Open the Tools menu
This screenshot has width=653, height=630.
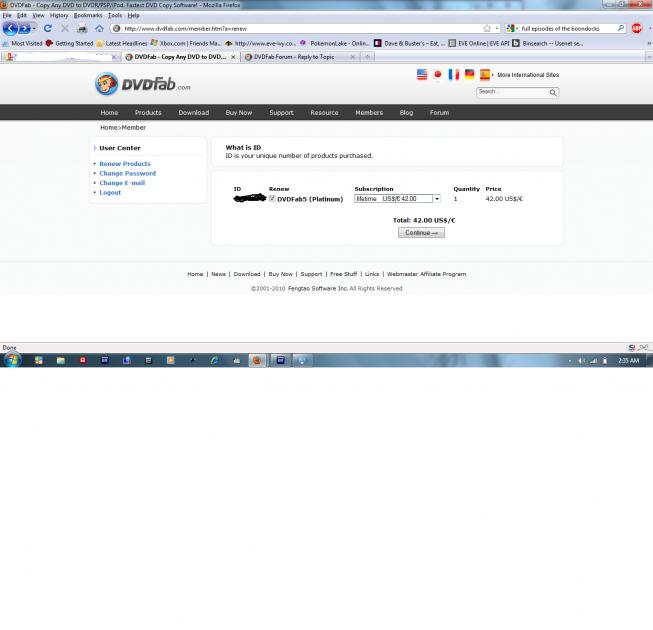pyautogui.click(x=115, y=15)
